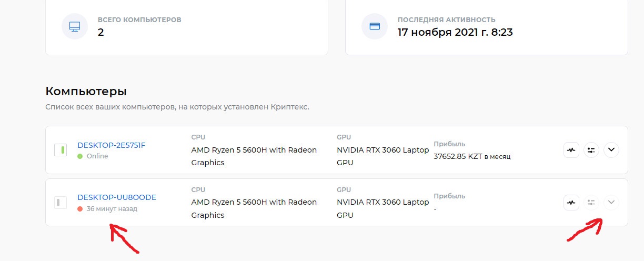Click the green Online status dot
This screenshot has height=261, width=644.
coord(80,156)
